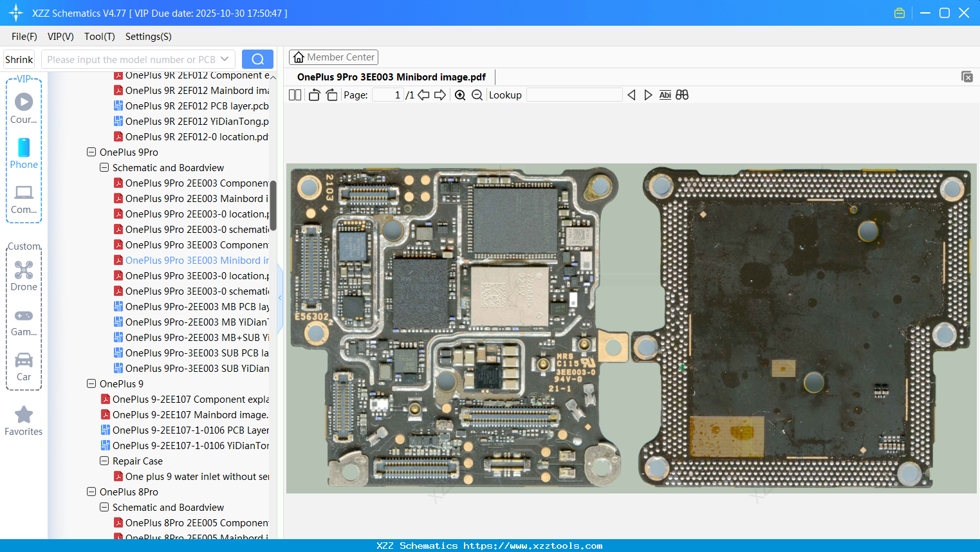Toggle dual-page view mode
The width and height of the screenshot is (980, 552).
click(295, 95)
